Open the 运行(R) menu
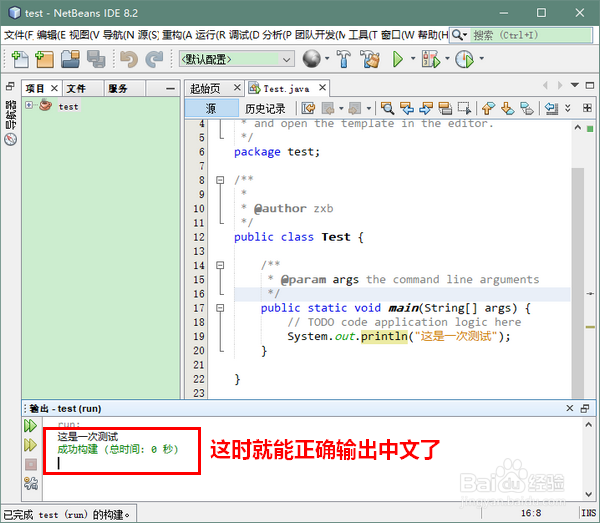Viewport: 600px width, 523px height. [210, 35]
